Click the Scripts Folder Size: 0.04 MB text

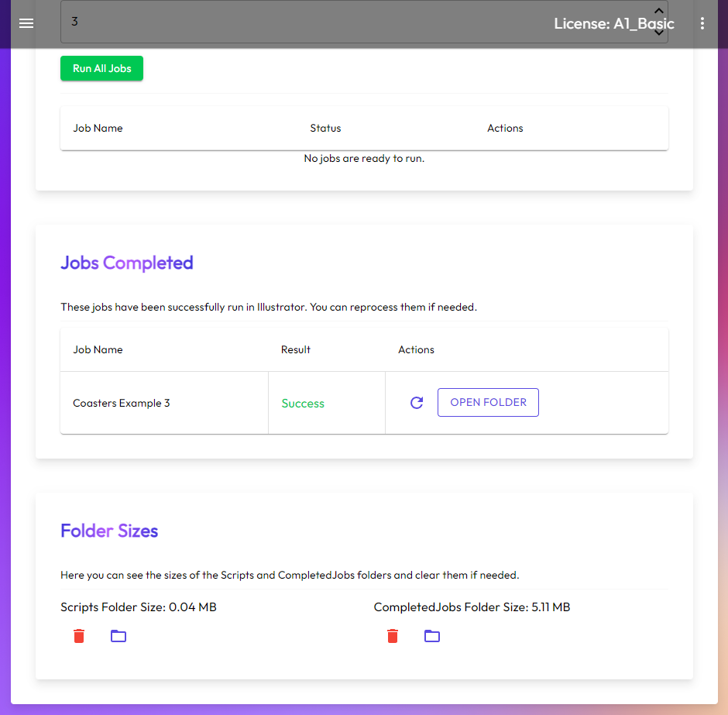click(x=139, y=607)
